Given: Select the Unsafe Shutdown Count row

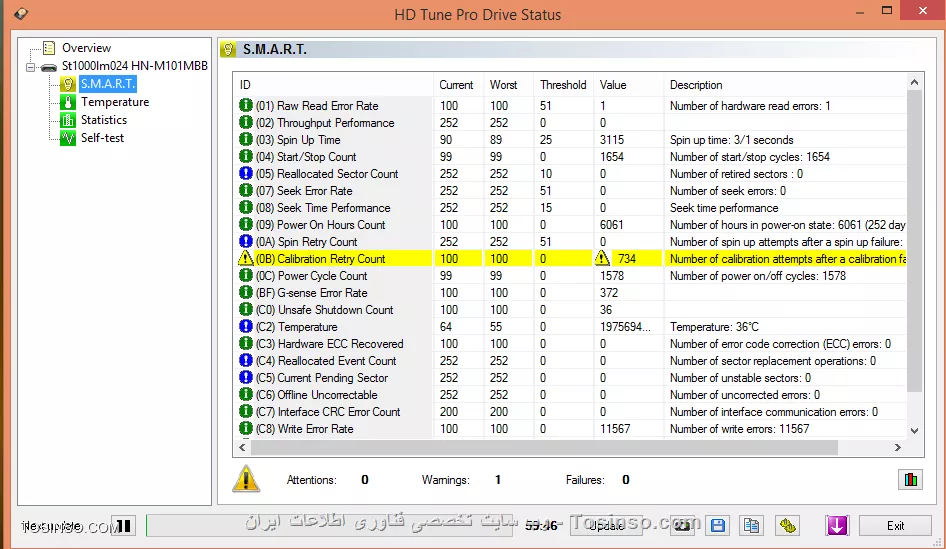Looking at the screenshot, I should point(570,309).
